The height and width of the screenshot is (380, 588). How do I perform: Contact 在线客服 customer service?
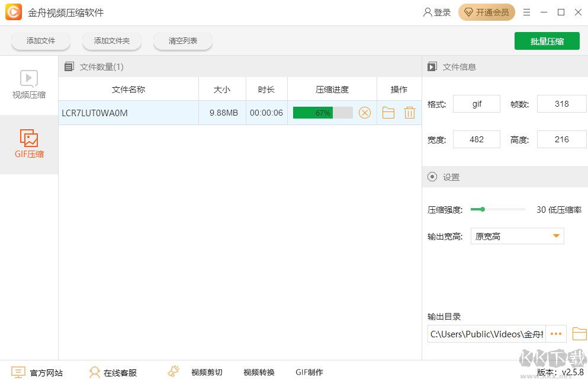pyautogui.click(x=113, y=372)
